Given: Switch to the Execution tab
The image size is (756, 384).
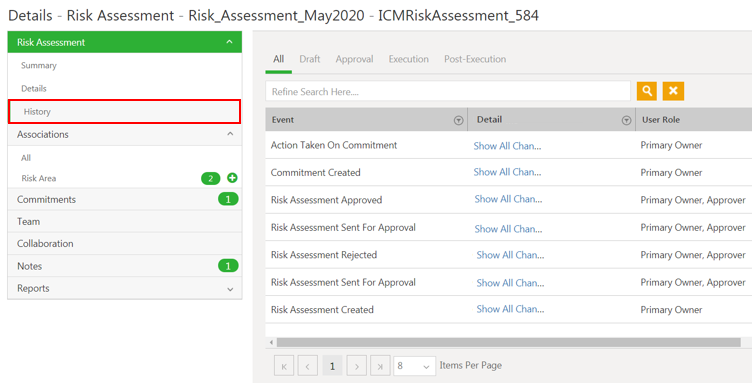Looking at the screenshot, I should (x=409, y=59).
